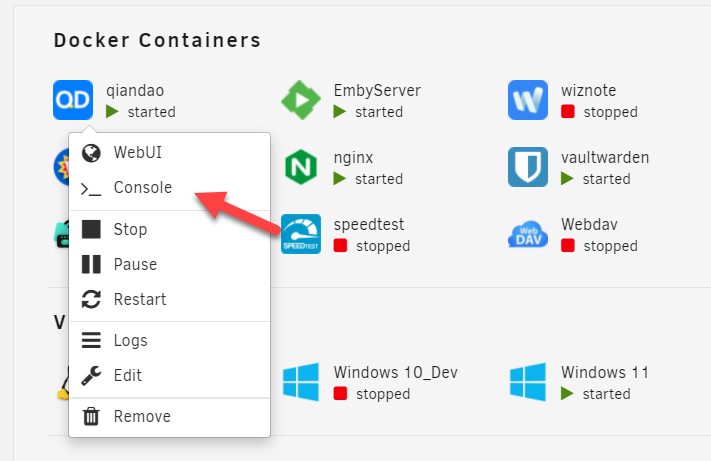Choose Stop in the container menu

[130, 229]
